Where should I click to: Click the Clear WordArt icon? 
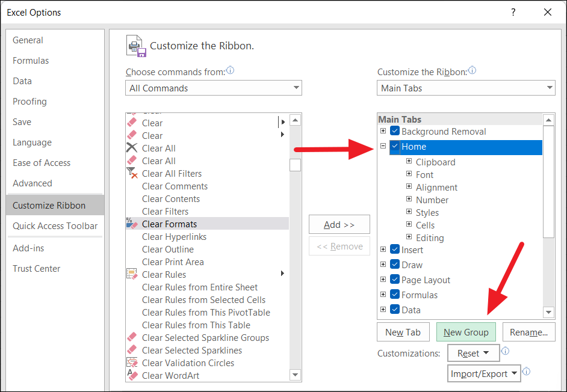(132, 375)
